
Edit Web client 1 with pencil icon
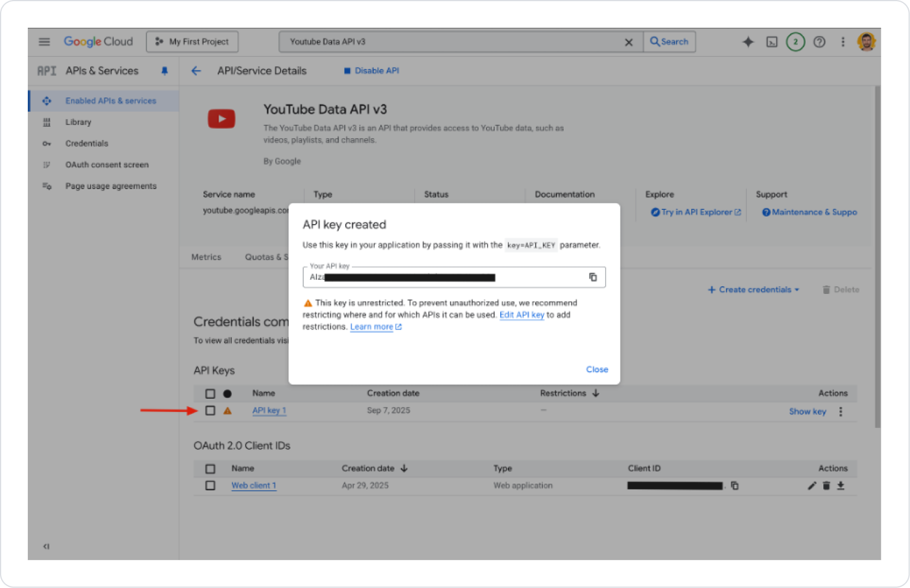click(812, 485)
